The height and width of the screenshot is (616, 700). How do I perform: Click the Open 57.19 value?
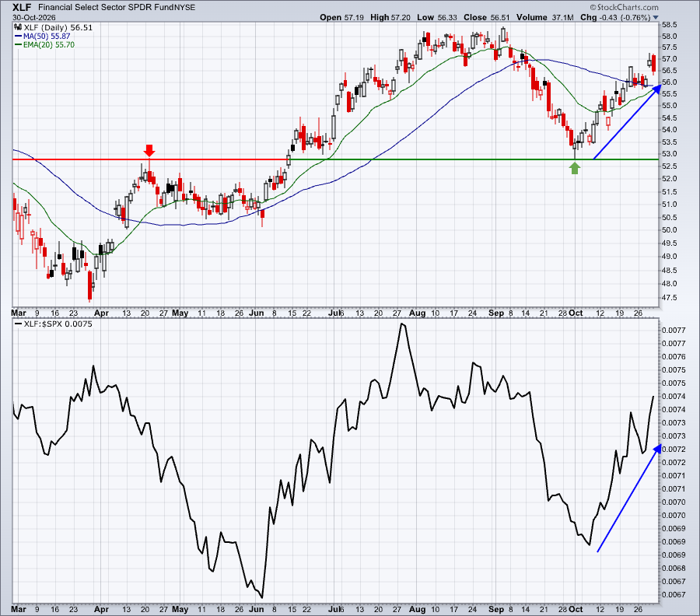[341, 17]
